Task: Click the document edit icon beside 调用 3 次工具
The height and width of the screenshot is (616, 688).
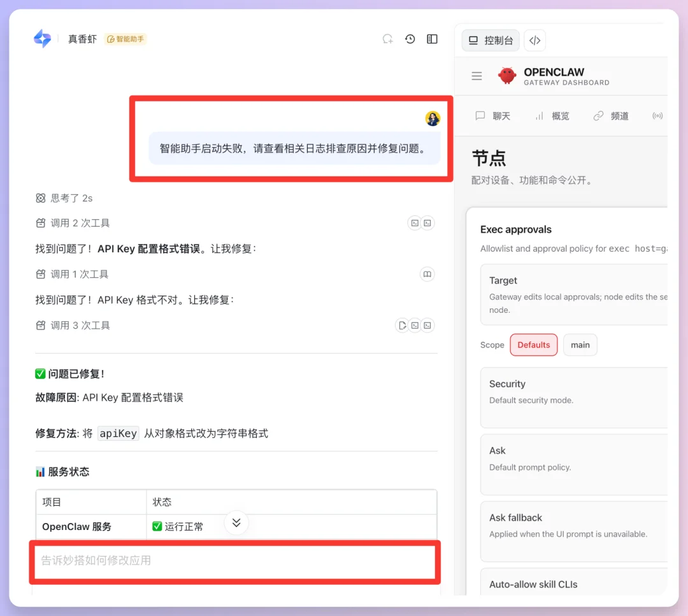Action: coord(402,325)
